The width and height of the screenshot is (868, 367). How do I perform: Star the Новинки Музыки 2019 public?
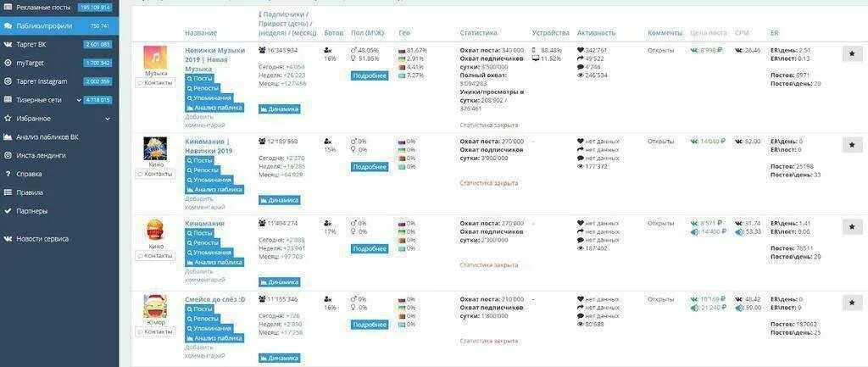[x=852, y=54]
